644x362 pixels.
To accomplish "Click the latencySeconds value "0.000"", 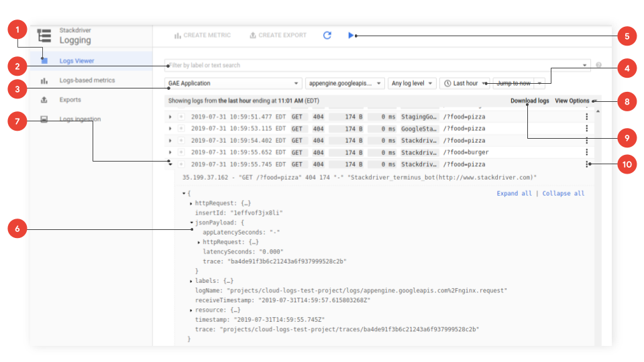I will coord(270,251).
